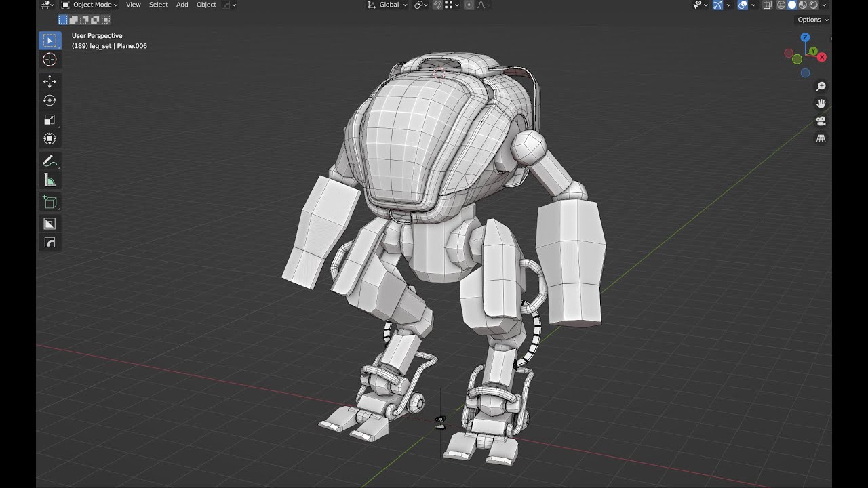Set selection mode to subtract
The image size is (868, 488).
[x=85, y=20]
